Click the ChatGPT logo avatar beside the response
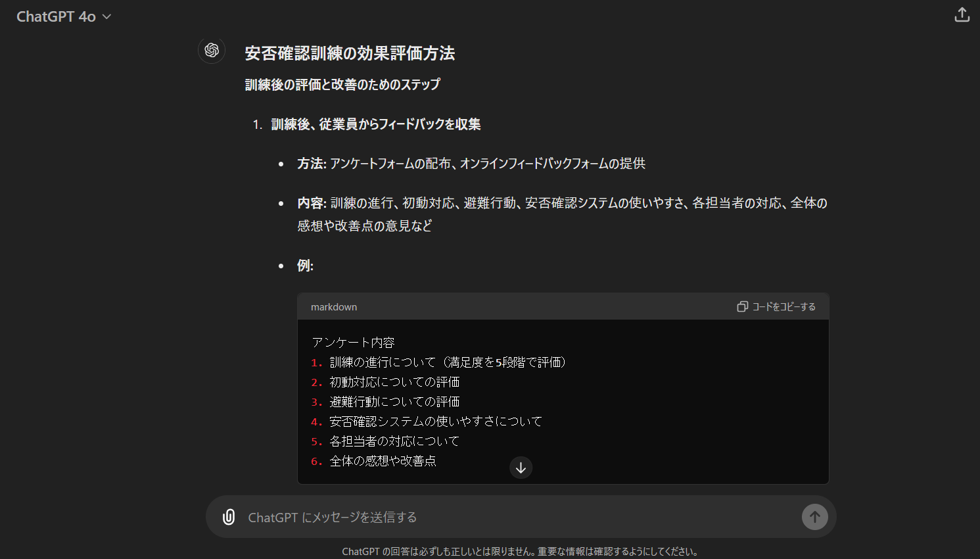Screen dimensions: 980x559 click(212, 51)
